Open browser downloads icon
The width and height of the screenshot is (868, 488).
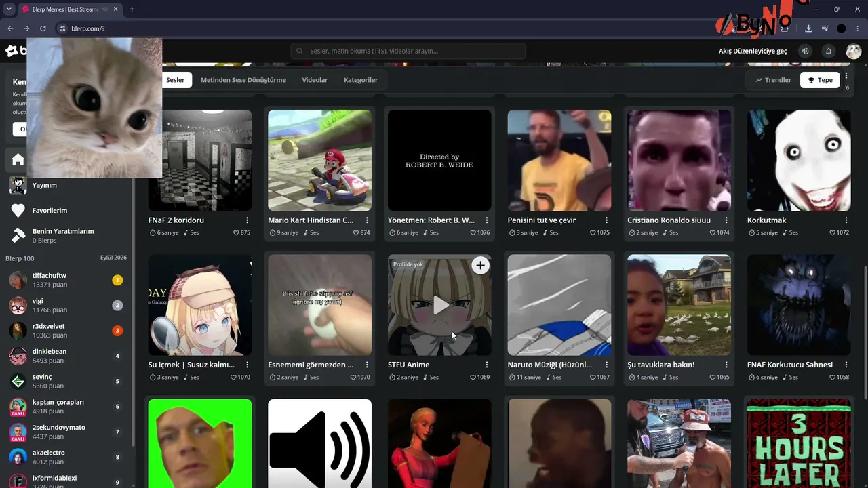click(808, 28)
